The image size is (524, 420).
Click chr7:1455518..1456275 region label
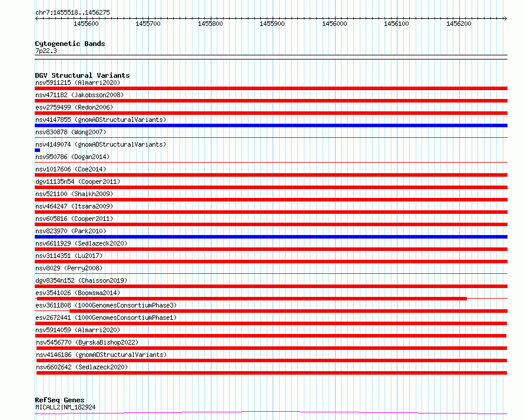[x=72, y=13]
